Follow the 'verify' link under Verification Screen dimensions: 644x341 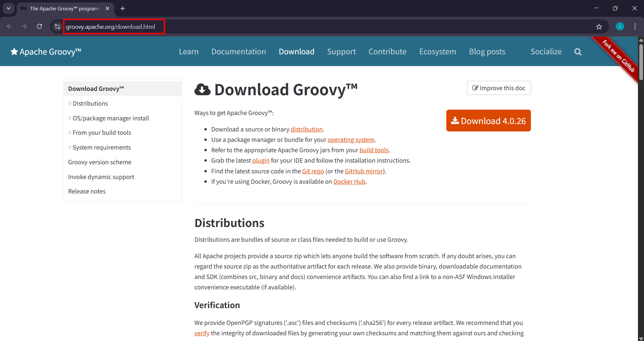[202, 333]
